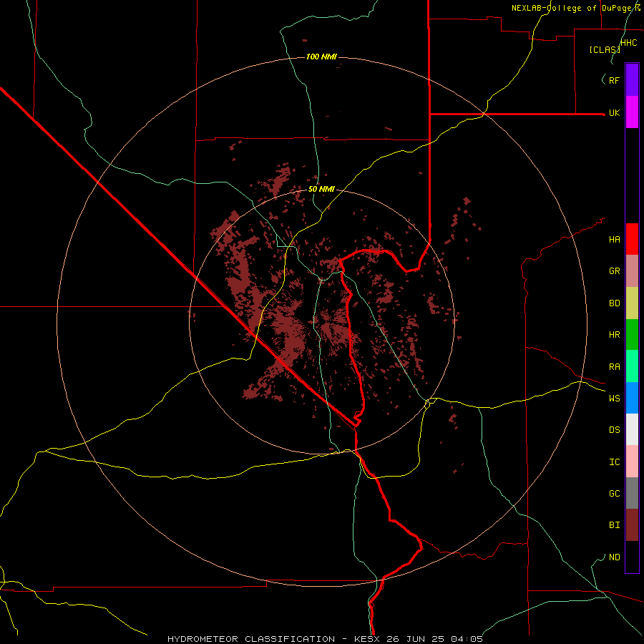The height and width of the screenshot is (644, 644).
Task: Click the white DS legend color swatch
Action: pyautogui.click(x=632, y=429)
